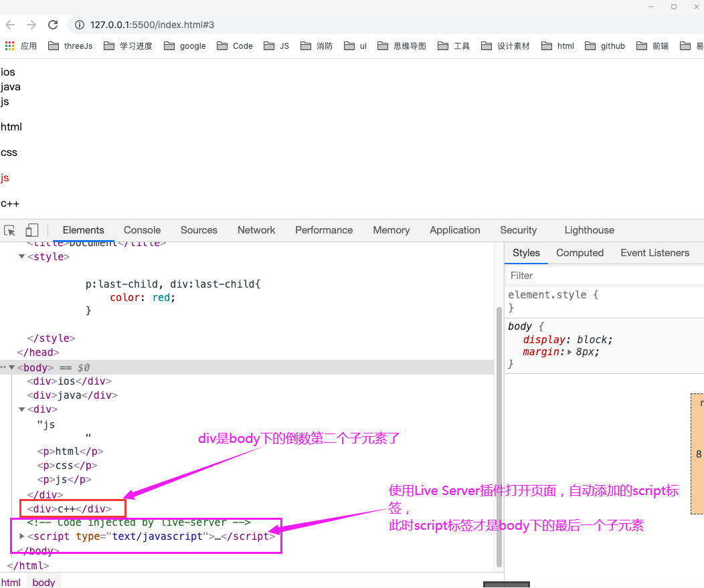The image size is (704, 588).
Task: Open the Event Listeners pane tab
Action: click(654, 253)
